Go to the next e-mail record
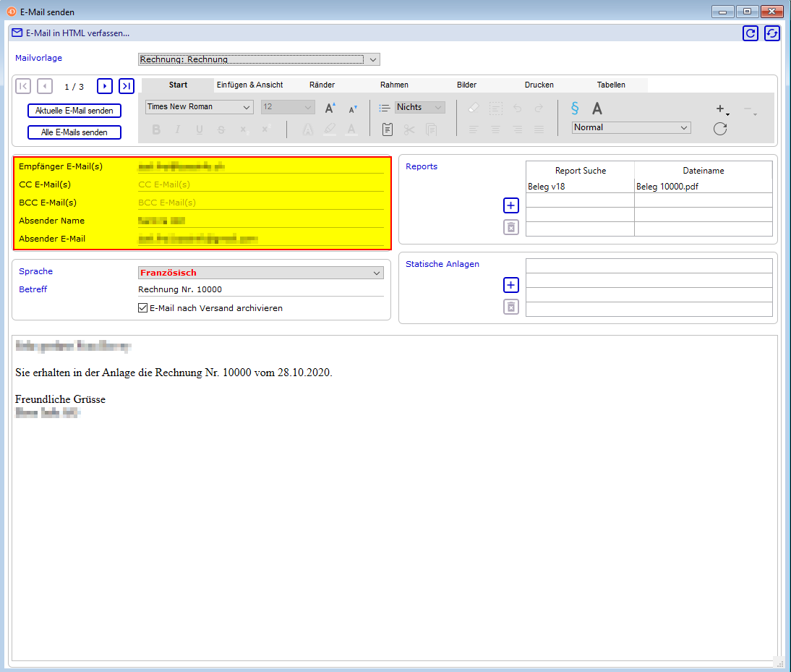The width and height of the screenshot is (791, 672). click(105, 86)
